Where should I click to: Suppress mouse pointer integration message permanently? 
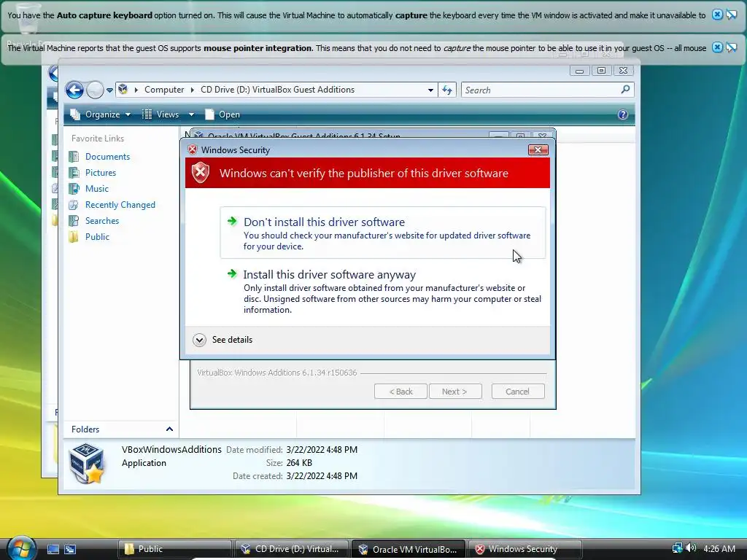(731, 47)
